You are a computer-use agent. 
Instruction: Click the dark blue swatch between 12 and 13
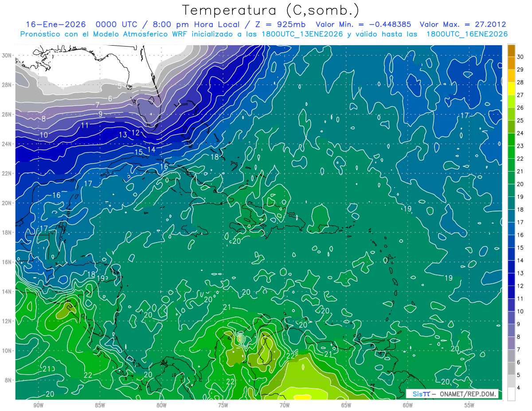512,280
